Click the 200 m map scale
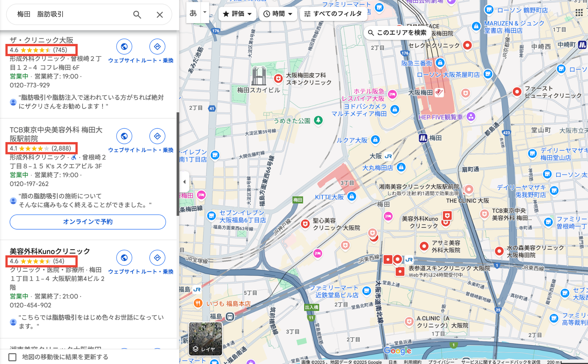Screen dimensions: 588x364 point(567,362)
